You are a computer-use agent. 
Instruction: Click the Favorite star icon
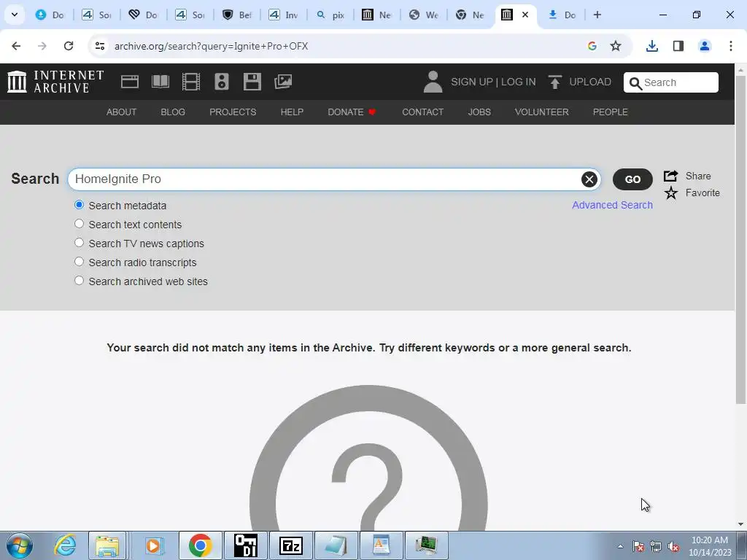(x=671, y=192)
